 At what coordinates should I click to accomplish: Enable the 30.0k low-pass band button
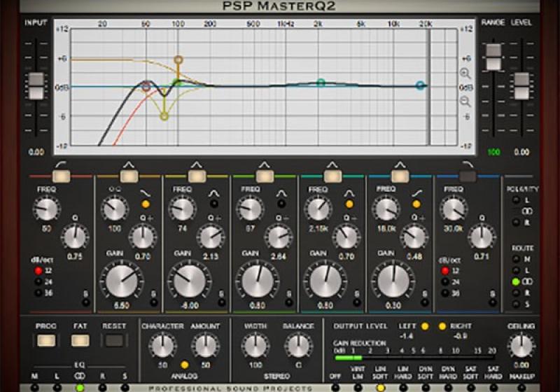[467, 176]
